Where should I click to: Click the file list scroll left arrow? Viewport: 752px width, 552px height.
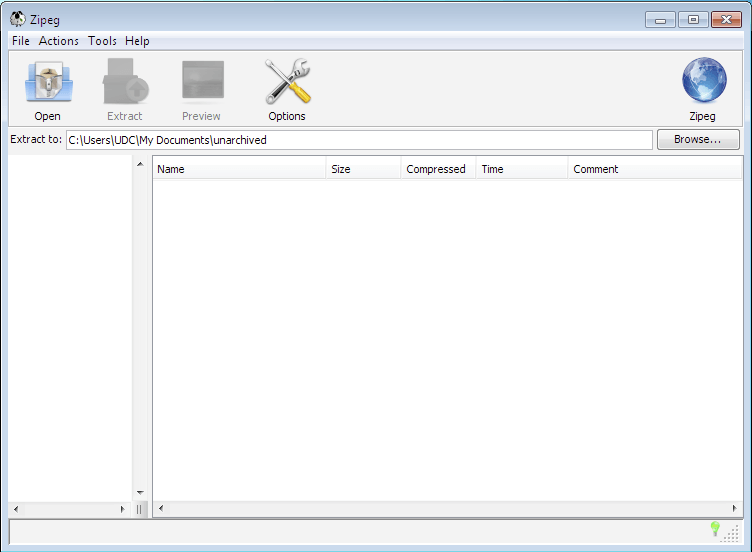[x=161, y=508]
